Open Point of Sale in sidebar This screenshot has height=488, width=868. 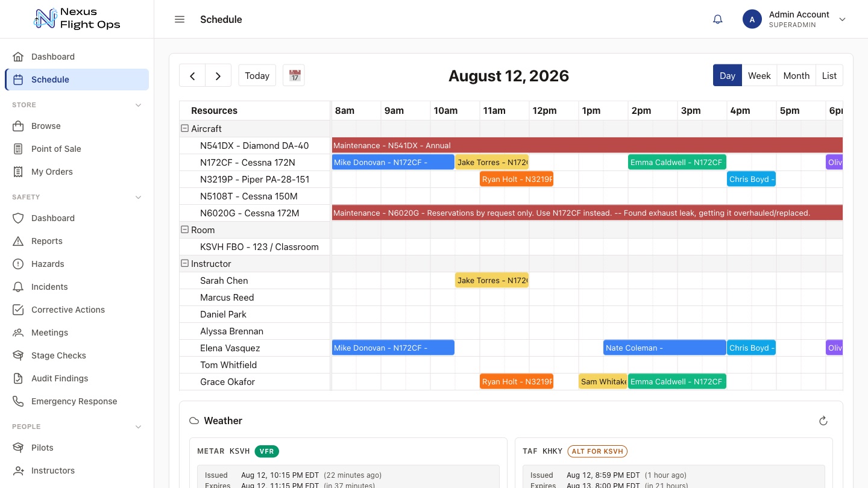click(x=77, y=149)
